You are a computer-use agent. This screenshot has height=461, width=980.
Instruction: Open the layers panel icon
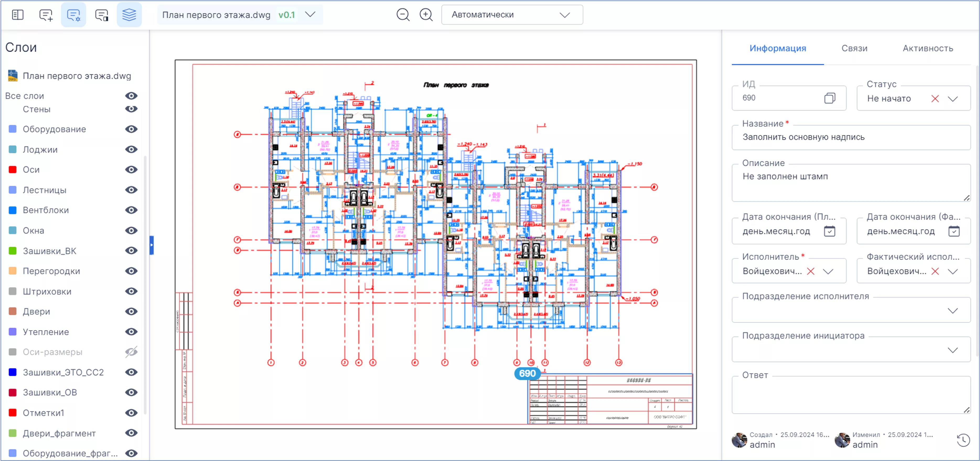pos(129,15)
